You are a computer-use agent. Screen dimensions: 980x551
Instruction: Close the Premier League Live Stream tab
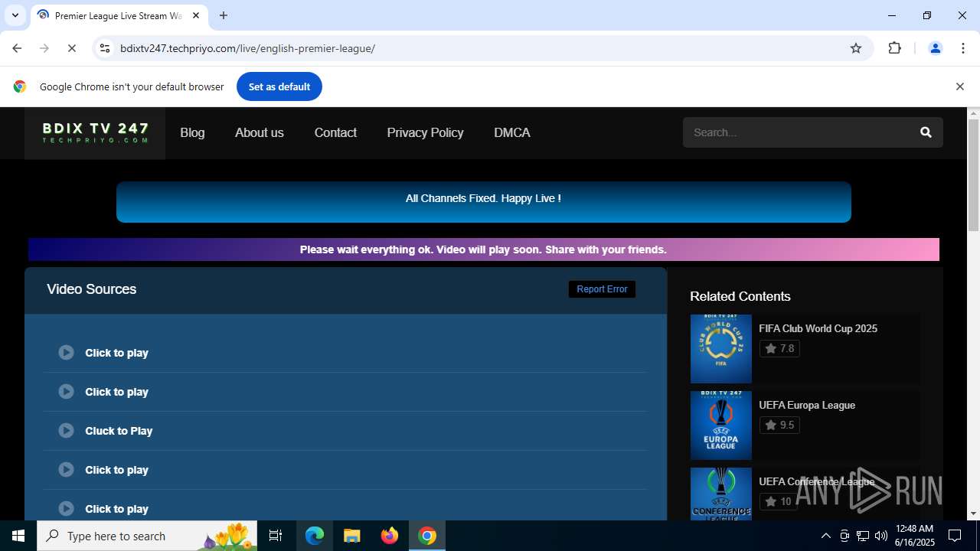(x=196, y=15)
